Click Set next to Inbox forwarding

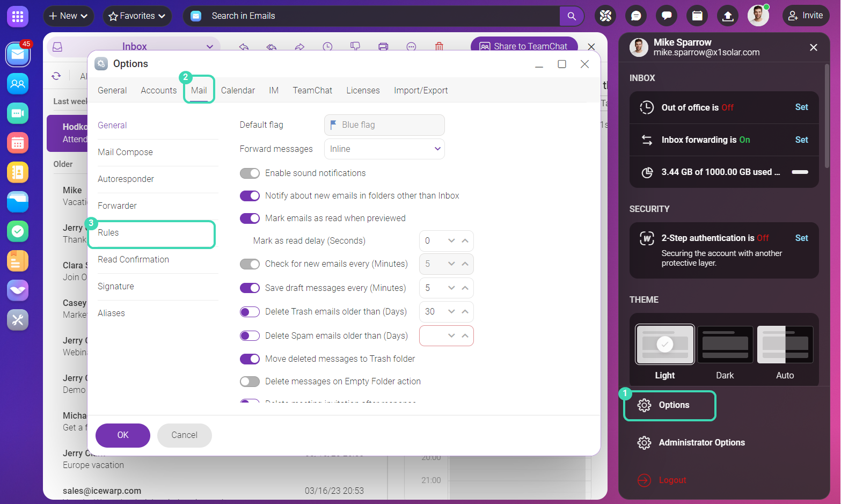point(801,140)
